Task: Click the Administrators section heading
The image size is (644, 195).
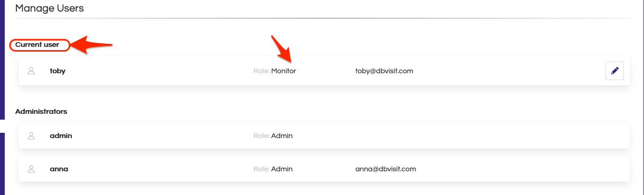Action: [x=41, y=112]
